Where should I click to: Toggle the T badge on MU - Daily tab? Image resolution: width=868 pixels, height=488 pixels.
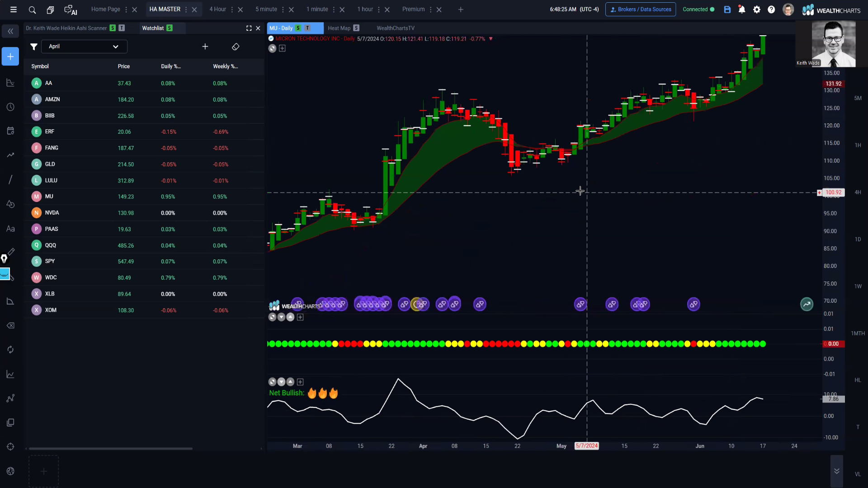[307, 28]
